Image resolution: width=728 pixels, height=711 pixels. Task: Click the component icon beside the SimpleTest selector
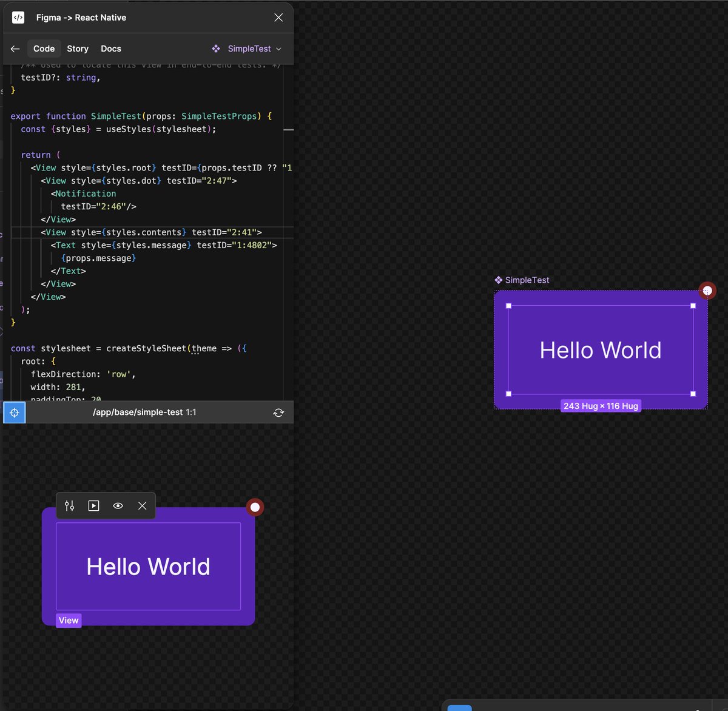(216, 49)
